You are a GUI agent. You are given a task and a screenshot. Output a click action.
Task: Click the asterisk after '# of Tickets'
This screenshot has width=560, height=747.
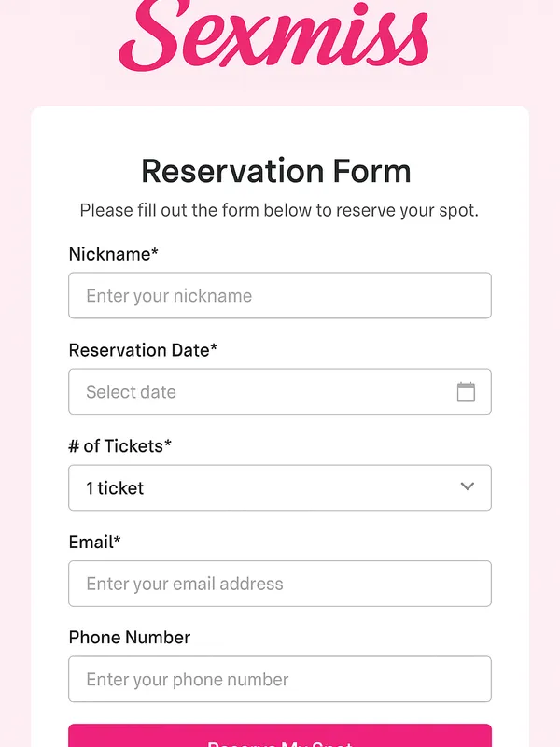168,444
